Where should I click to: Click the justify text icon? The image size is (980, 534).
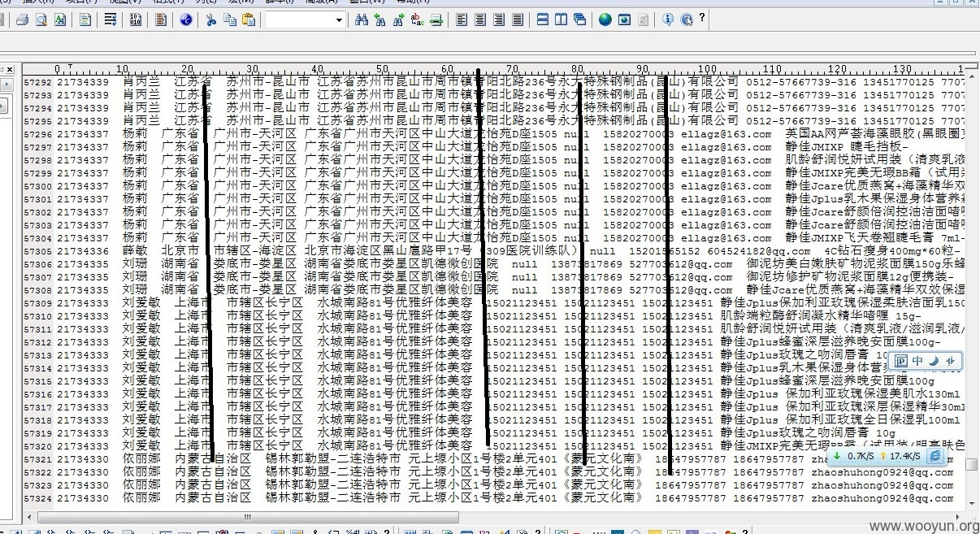click(x=517, y=20)
